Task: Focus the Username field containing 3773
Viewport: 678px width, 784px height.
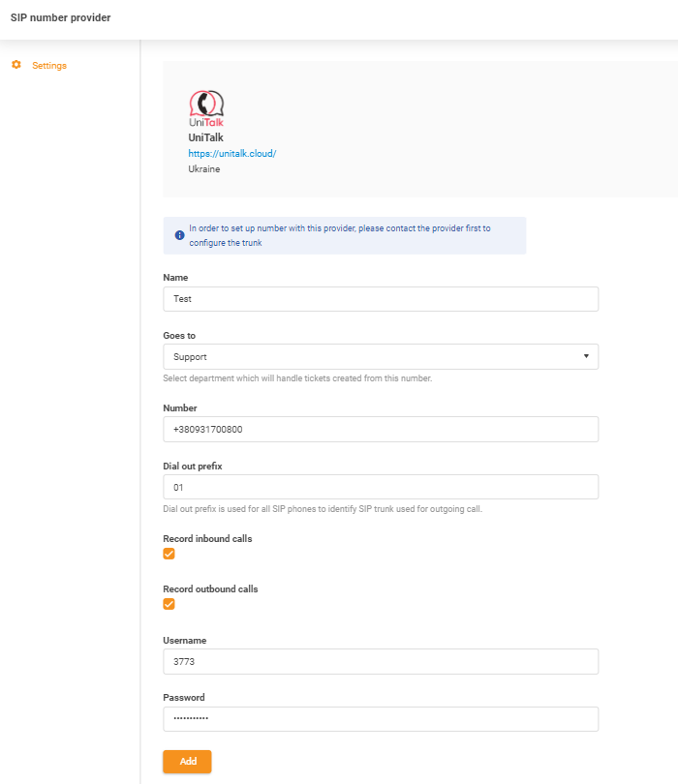Action: 380,661
